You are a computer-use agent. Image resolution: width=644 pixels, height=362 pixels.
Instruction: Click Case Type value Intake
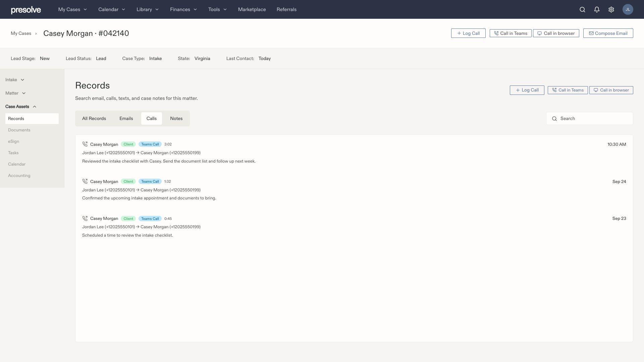click(156, 59)
